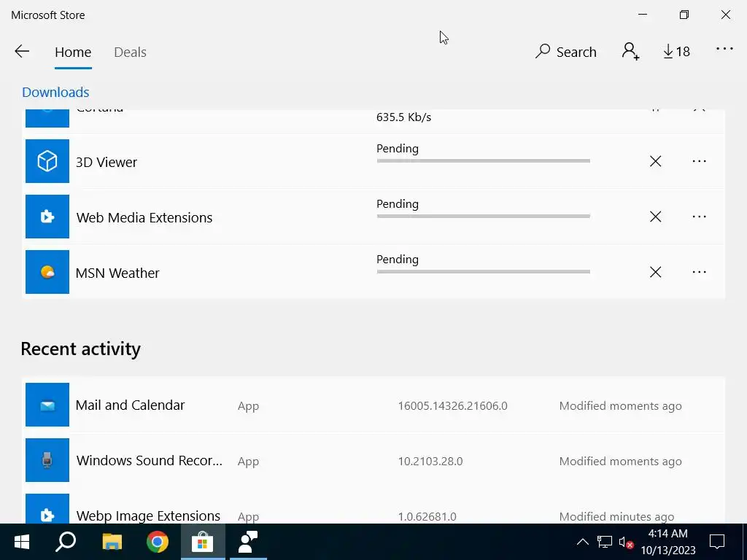
Task: Open Windows Sound Recor... entry
Action: pyautogui.click(x=373, y=460)
